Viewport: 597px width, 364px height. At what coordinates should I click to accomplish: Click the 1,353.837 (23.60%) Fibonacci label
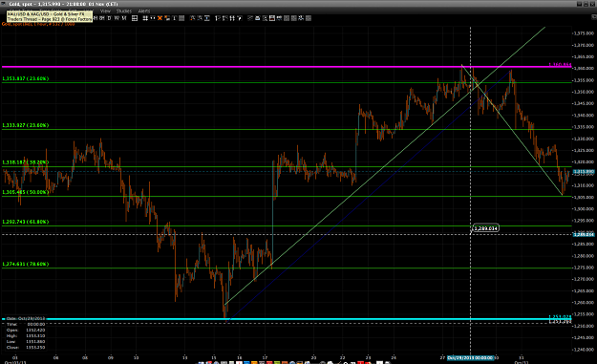[26, 78]
